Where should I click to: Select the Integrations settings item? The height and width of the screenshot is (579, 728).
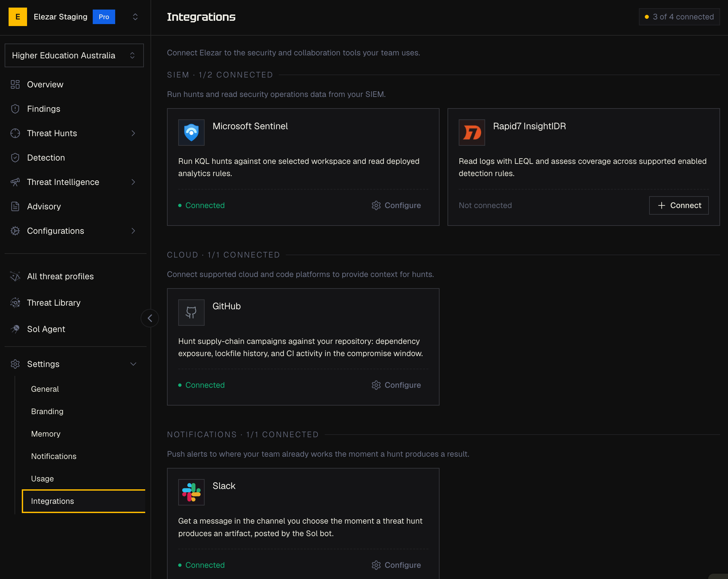pyautogui.click(x=84, y=501)
